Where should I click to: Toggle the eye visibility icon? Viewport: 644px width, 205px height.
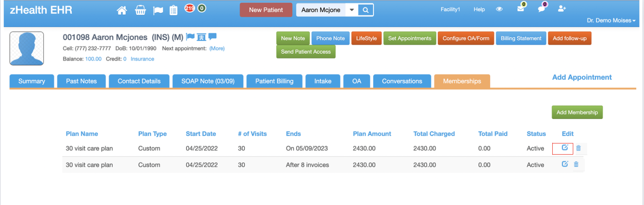click(499, 9)
